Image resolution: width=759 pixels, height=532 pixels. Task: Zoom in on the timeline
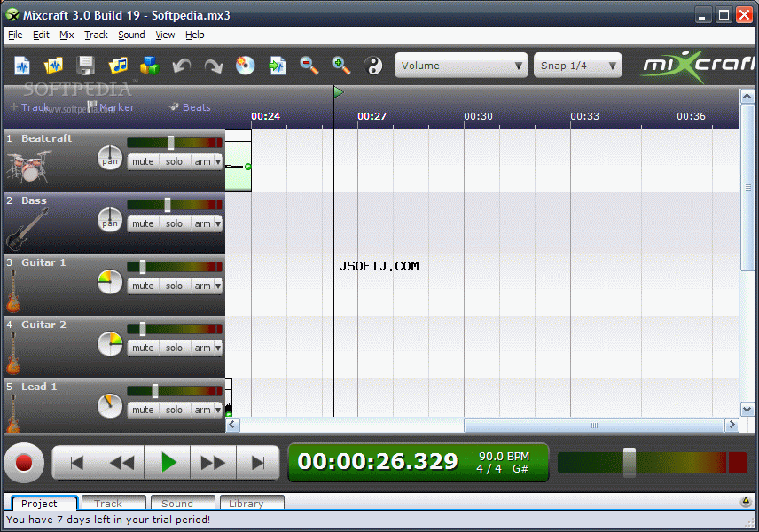[x=340, y=66]
